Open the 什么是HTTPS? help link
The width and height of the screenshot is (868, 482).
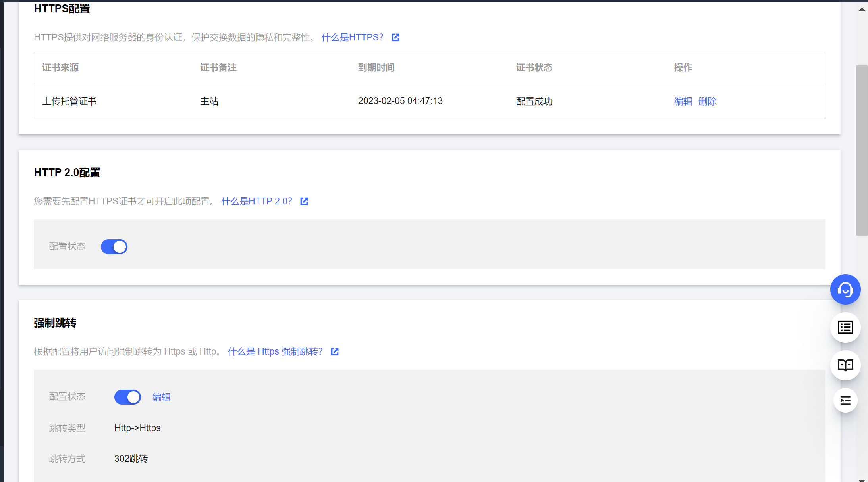(352, 37)
